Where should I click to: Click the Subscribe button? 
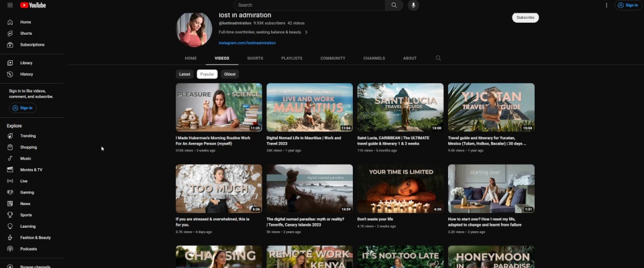[x=525, y=17]
